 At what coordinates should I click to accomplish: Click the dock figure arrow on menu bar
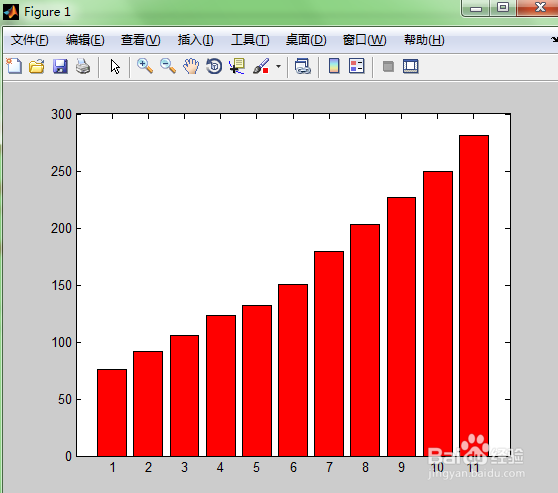coord(554,39)
